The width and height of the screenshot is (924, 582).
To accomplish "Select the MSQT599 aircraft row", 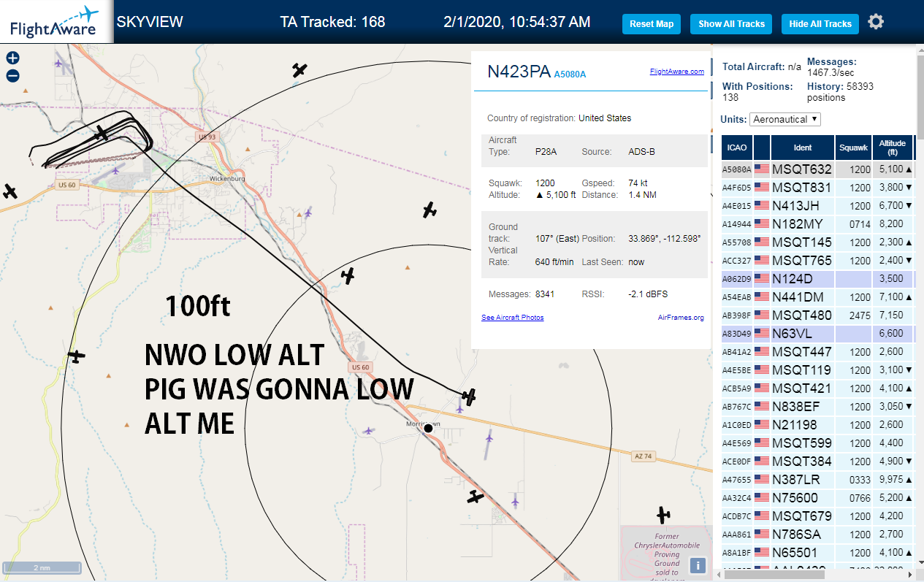I will [817, 443].
